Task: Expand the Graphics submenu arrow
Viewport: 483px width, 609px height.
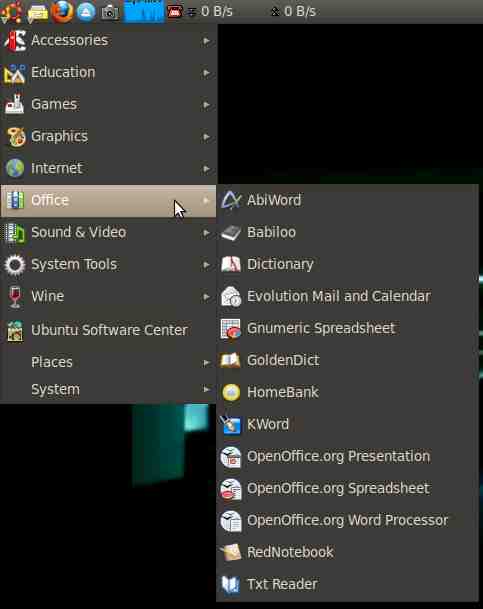Action: coord(207,137)
